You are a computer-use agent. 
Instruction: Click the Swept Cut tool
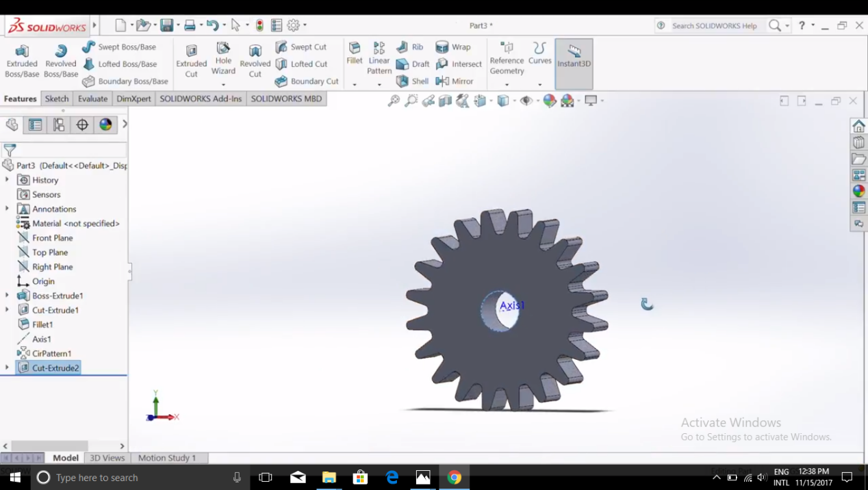click(x=301, y=47)
